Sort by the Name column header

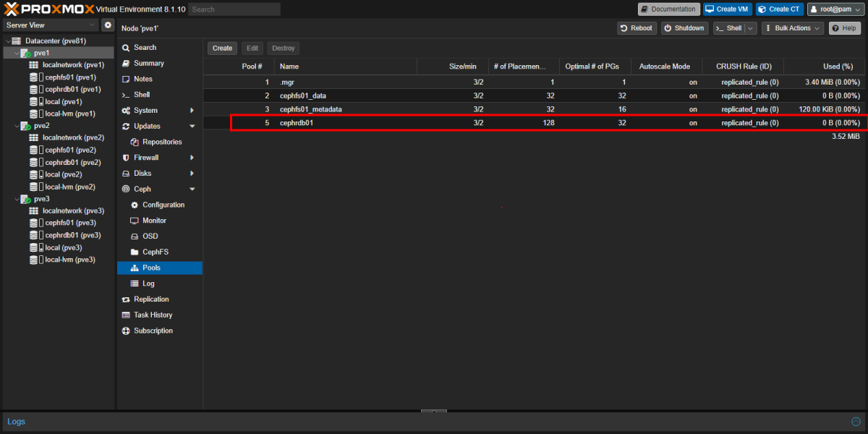coord(346,67)
